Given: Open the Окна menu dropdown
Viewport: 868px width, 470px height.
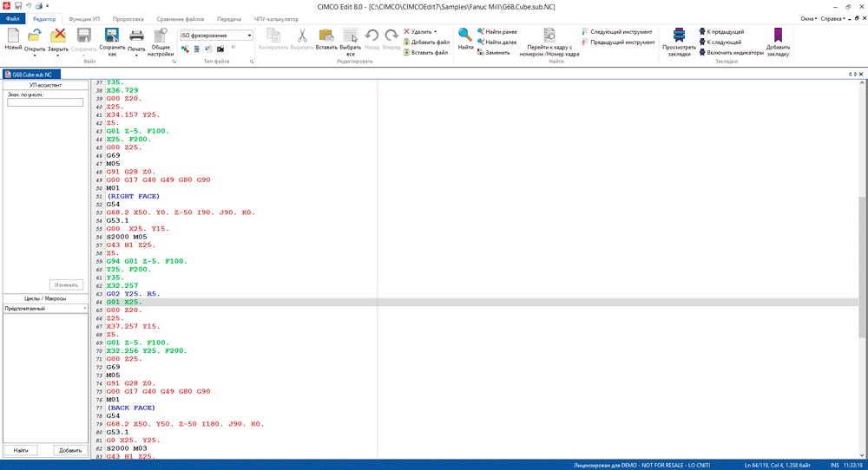Looking at the screenshot, I should (x=809, y=19).
